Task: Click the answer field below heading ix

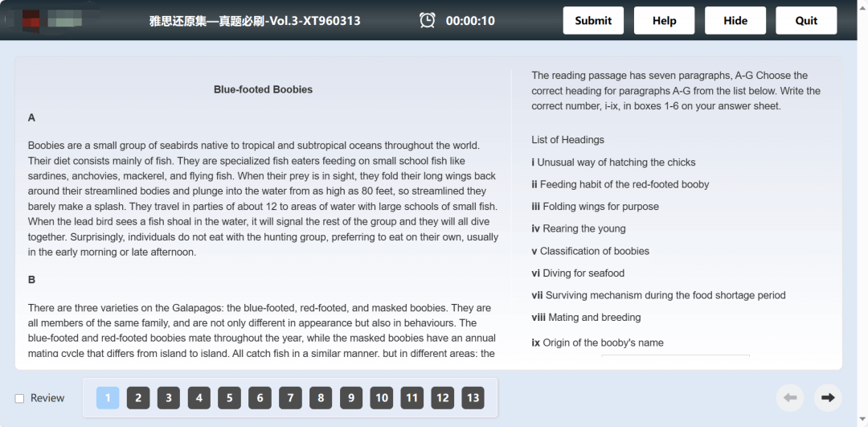Action: tap(675, 356)
